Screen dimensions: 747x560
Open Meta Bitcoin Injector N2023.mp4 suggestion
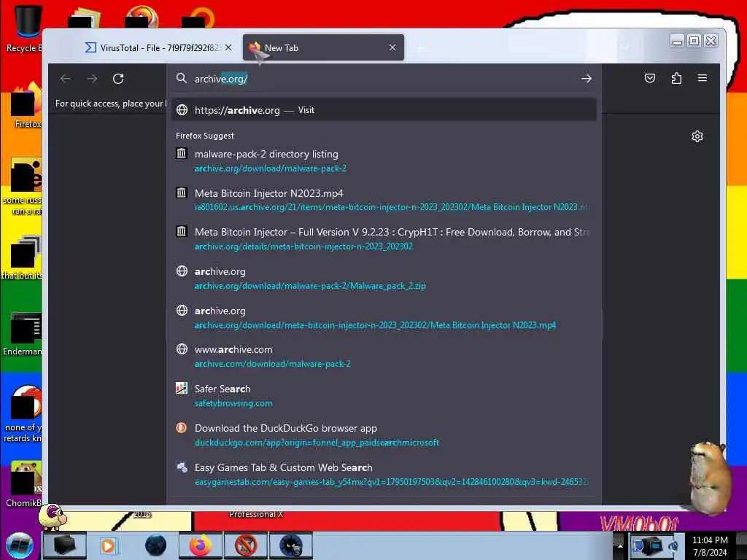[384, 200]
